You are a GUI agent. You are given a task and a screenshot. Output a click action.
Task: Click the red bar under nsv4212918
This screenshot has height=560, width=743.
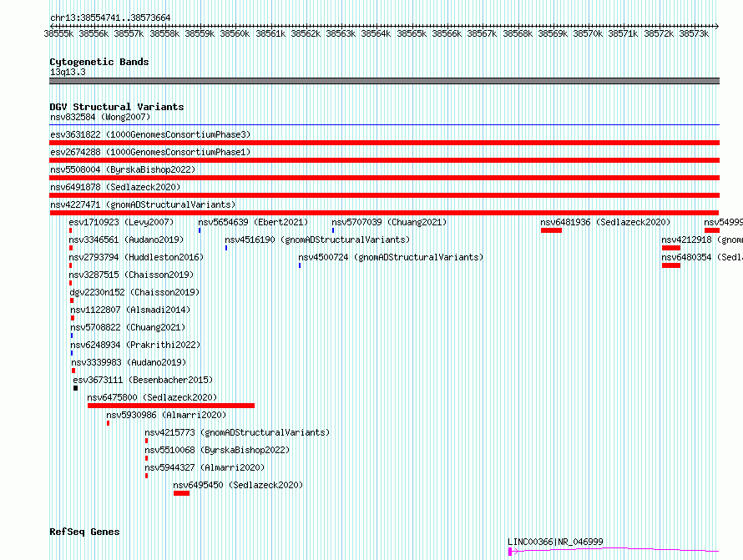pos(671,248)
